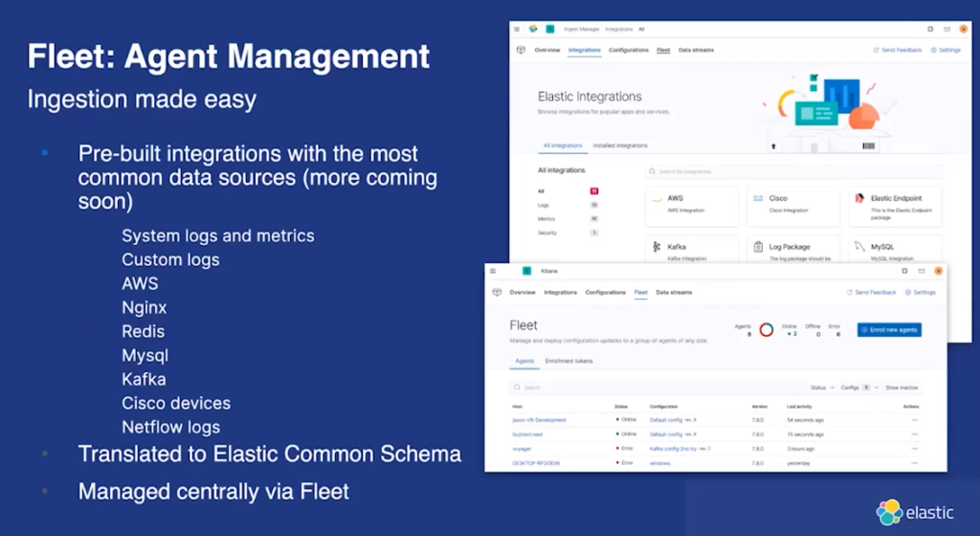
Task: Click Elastic logo in Integrations window header
Action: [533, 29]
